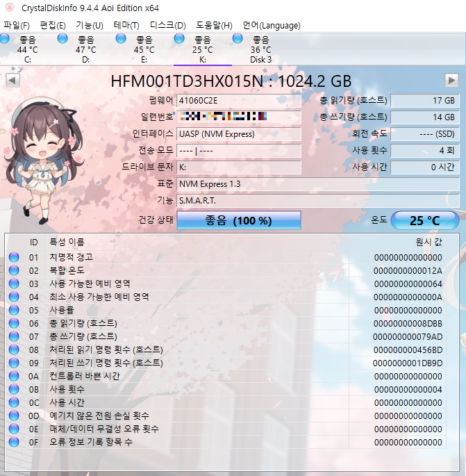Click the transfer mode field

point(239,151)
